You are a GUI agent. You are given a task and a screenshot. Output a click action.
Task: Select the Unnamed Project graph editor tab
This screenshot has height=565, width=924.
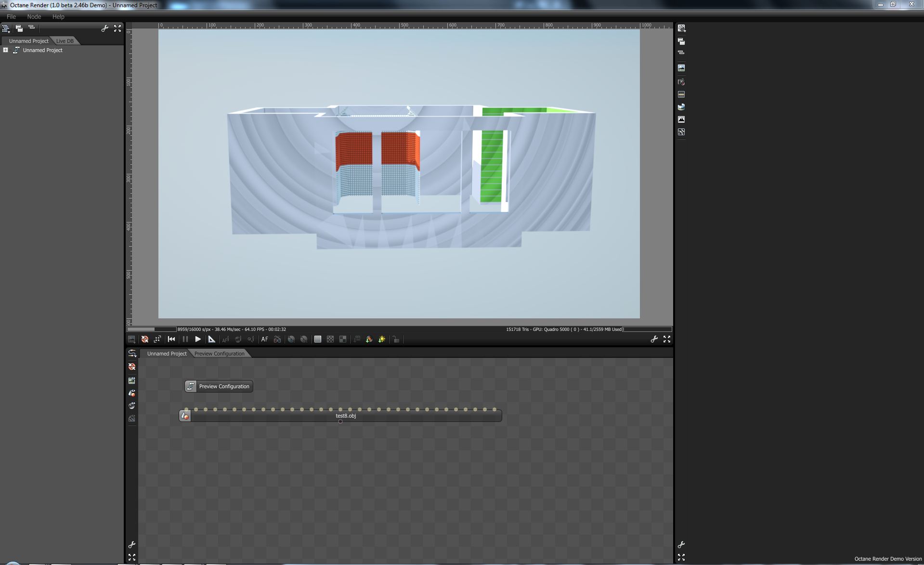pyautogui.click(x=167, y=354)
